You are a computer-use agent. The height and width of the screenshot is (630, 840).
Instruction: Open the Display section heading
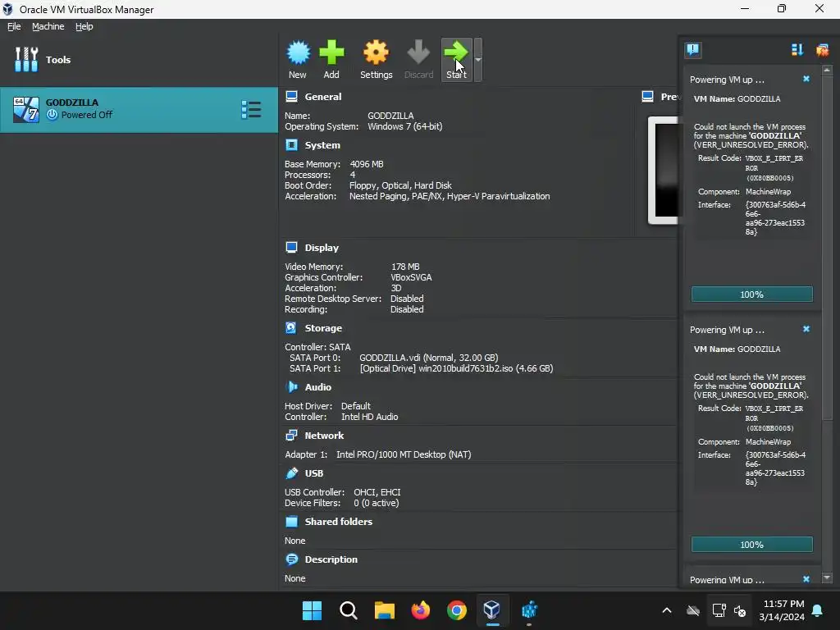pos(322,248)
